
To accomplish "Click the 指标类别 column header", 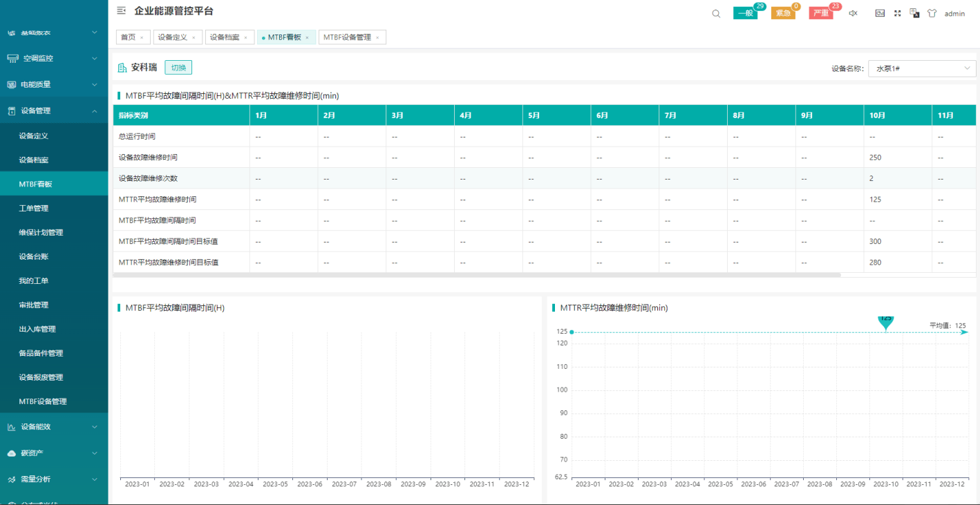I will (181, 115).
